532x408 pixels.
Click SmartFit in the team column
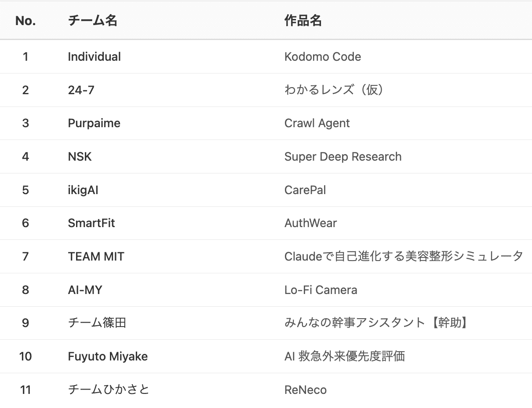click(x=91, y=223)
